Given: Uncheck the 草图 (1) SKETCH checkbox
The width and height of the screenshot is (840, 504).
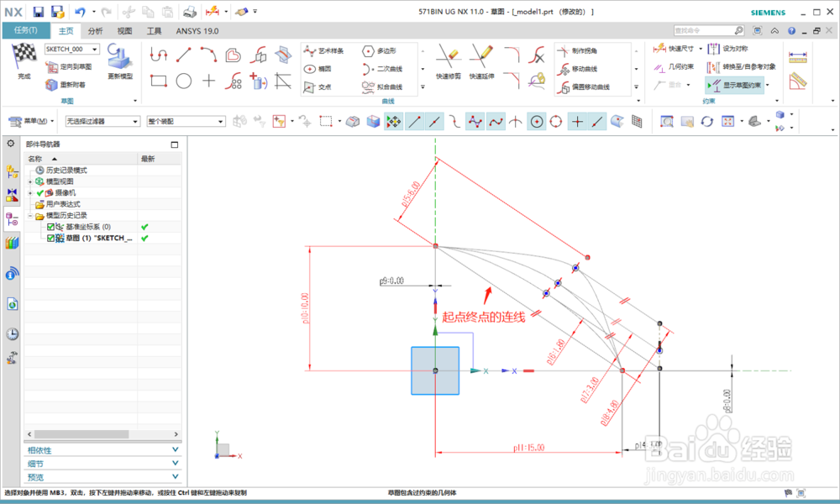Looking at the screenshot, I should click(x=51, y=239).
